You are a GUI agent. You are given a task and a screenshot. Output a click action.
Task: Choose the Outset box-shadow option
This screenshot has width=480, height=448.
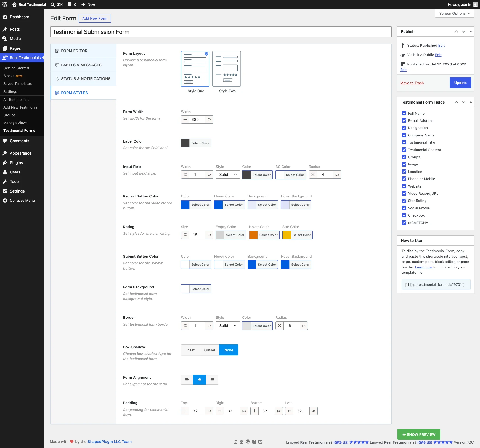pyautogui.click(x=209, y=350)
